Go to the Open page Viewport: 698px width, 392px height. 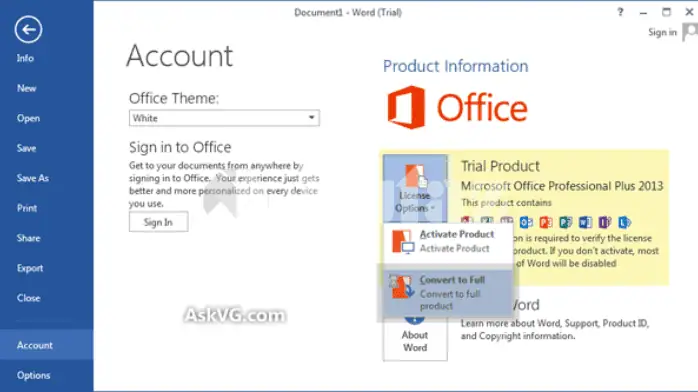click(x=28, y=118)
